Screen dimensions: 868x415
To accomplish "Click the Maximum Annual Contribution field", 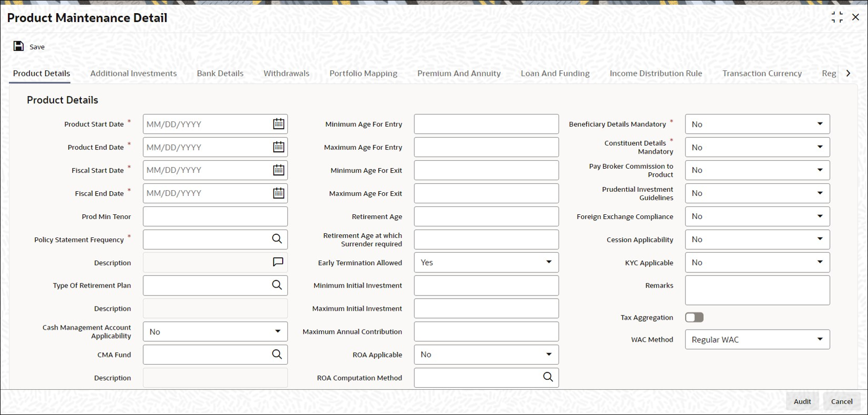I will (x=486, y=331).
